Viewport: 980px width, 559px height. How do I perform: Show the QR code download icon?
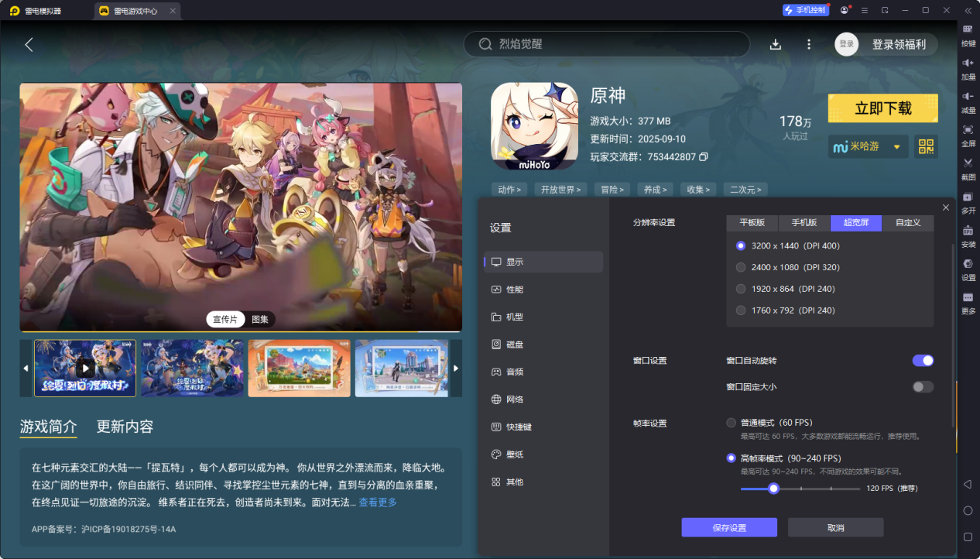(926, 146)
